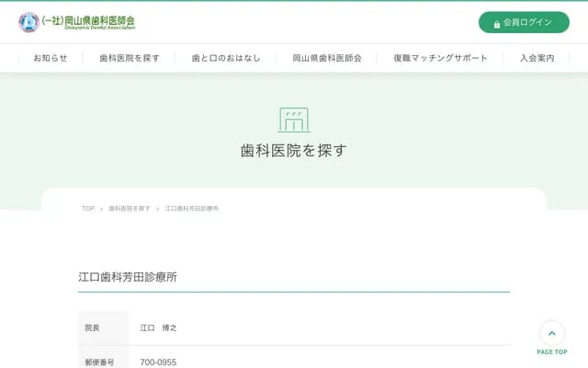Open the 入会案内 menu item
The height and width of the screenshot is (368, 588).
537,58
